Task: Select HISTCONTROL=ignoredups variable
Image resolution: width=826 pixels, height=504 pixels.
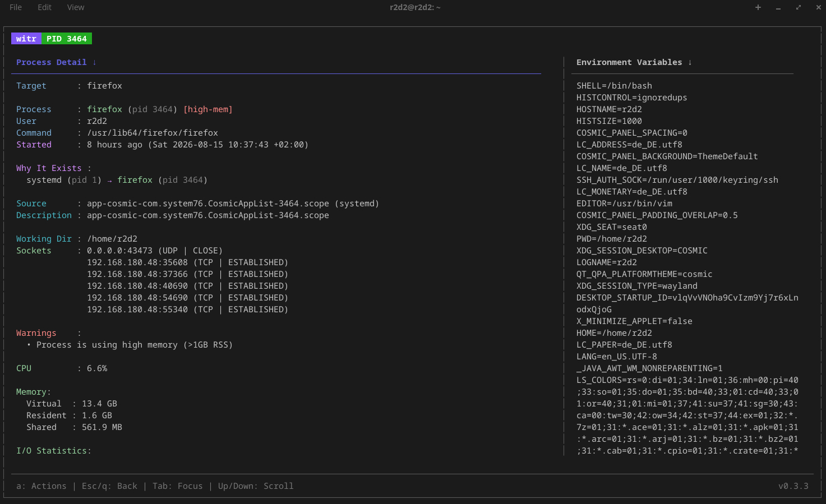Action: tap(632, 98)
